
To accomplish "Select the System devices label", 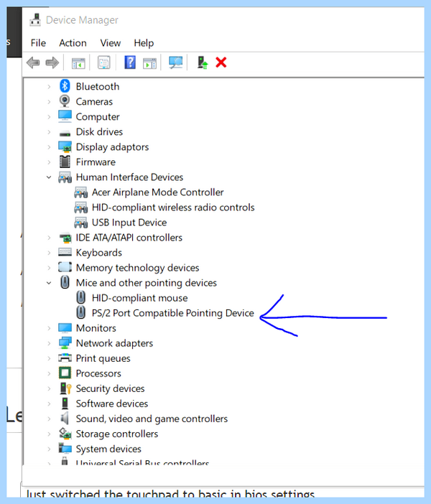I will pos(108,449).
